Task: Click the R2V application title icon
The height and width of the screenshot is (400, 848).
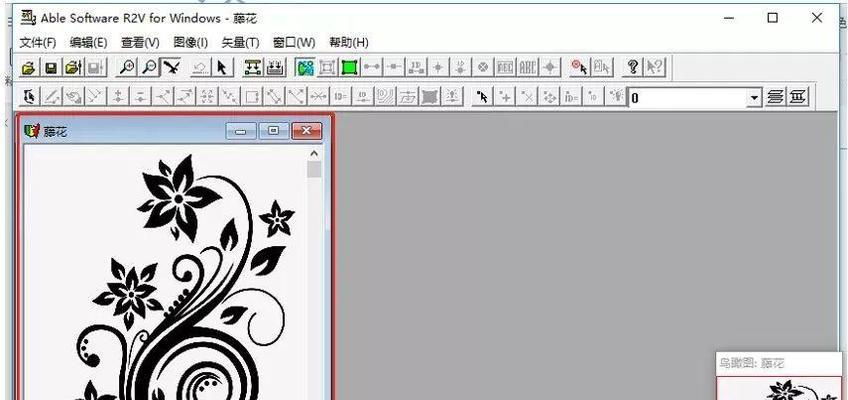Action: click(28, 18)
